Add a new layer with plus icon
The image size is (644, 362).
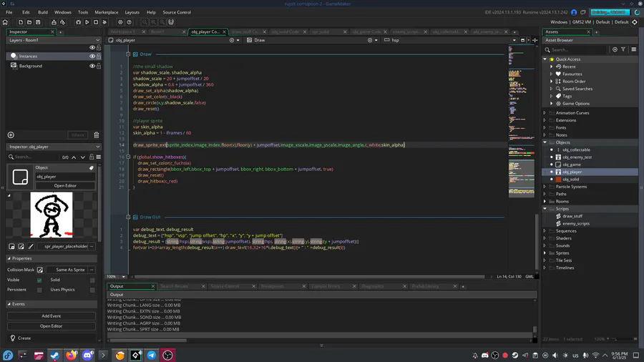[x=11, y=135]
